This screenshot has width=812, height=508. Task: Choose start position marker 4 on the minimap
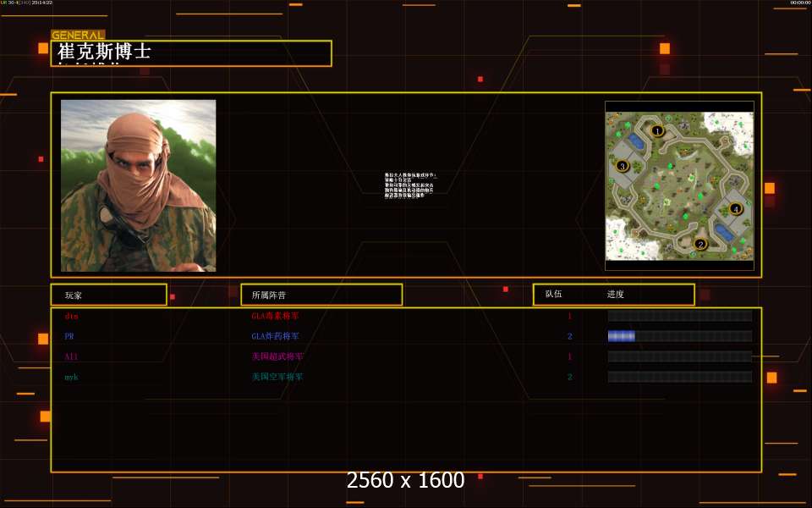click(735, 209)
